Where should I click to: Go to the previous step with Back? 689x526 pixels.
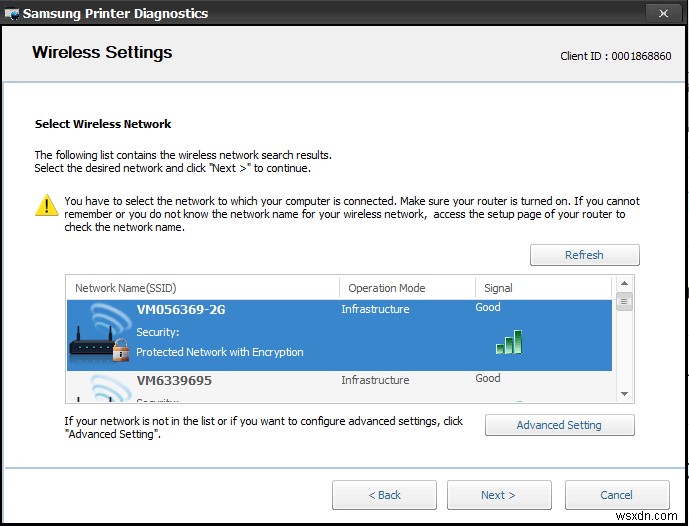click(x=384, y=495)
